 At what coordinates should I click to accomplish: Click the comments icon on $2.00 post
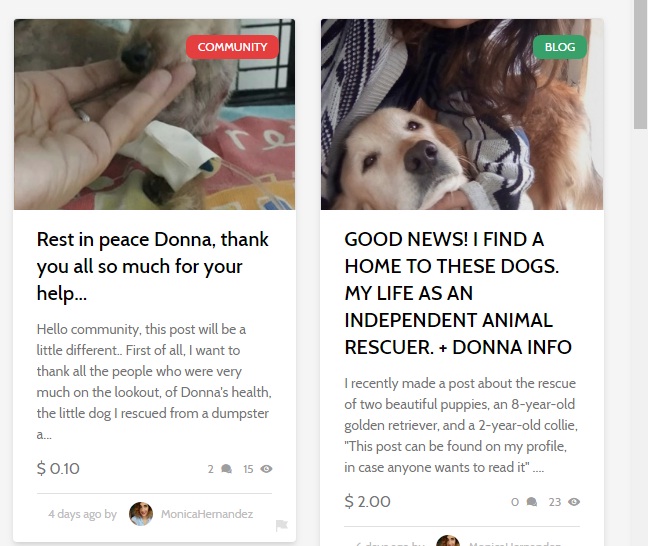tap(532, 502)
